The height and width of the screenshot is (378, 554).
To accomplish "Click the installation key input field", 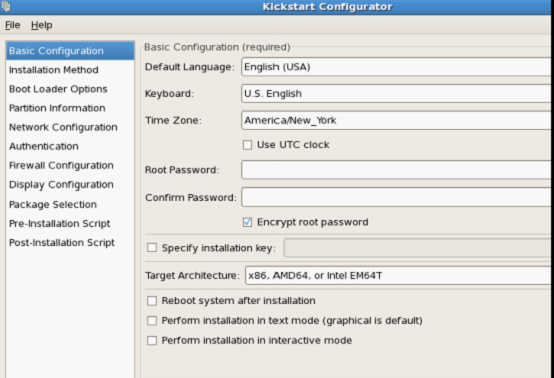I will tap(418, 248).
